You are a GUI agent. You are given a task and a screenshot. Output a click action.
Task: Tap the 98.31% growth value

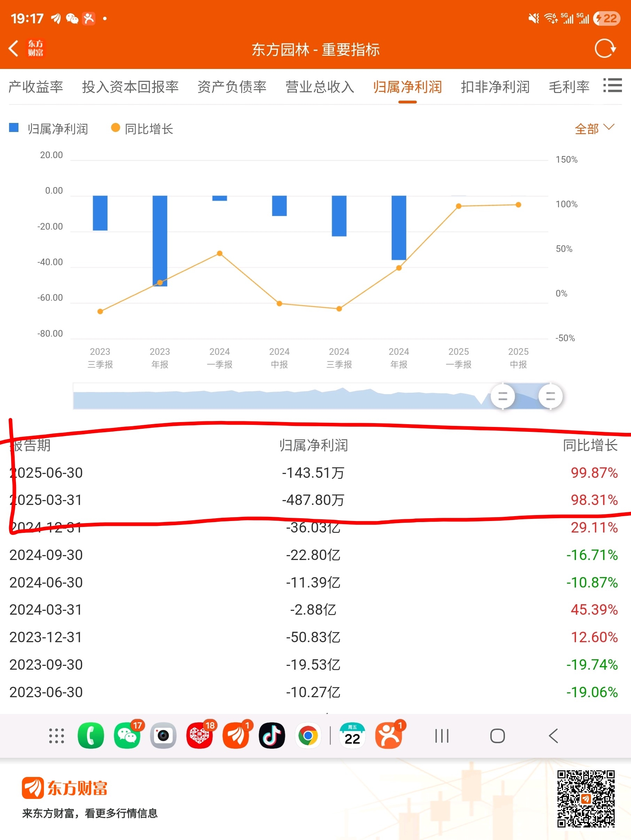(594, 500)
